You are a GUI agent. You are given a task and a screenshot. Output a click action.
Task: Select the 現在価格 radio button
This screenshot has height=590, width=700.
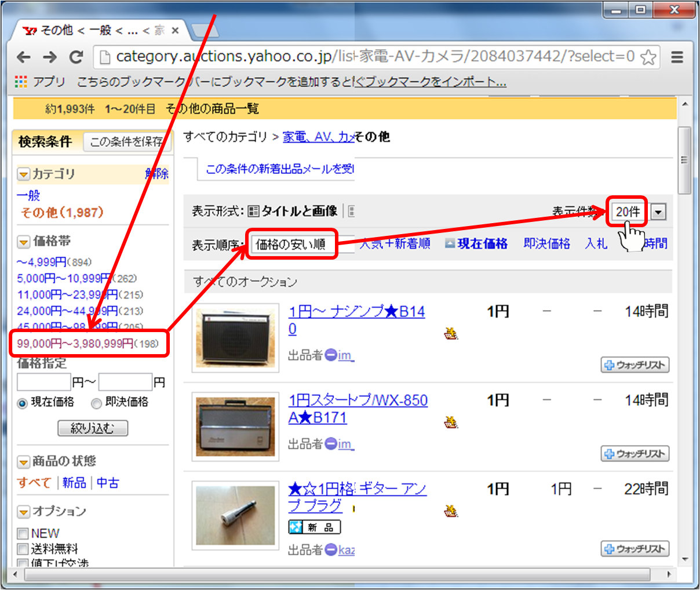click(23, 403)
